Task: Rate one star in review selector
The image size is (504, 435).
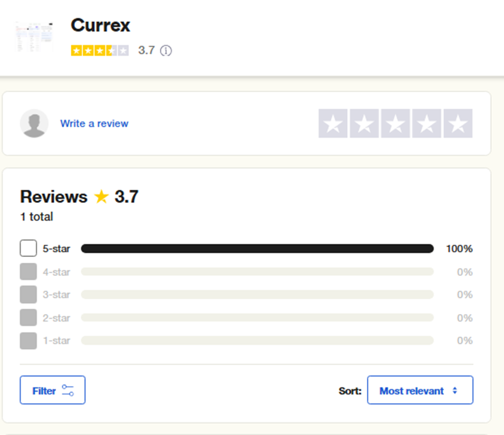Action: 333,123
